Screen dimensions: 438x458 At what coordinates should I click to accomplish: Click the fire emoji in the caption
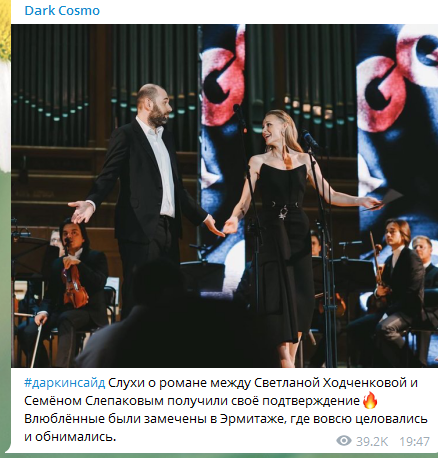point(370,400)
